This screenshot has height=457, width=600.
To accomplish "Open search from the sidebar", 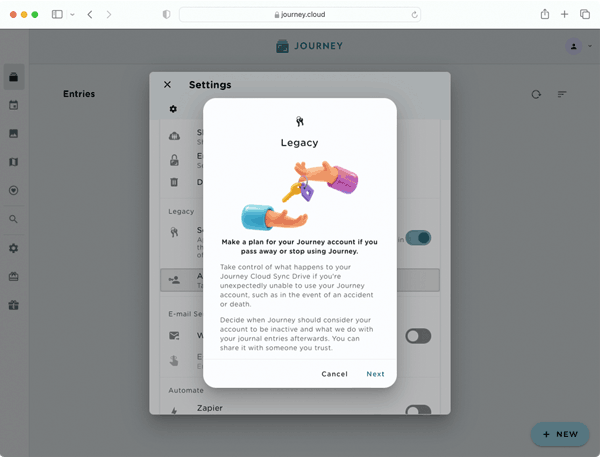I will [14, 219].
